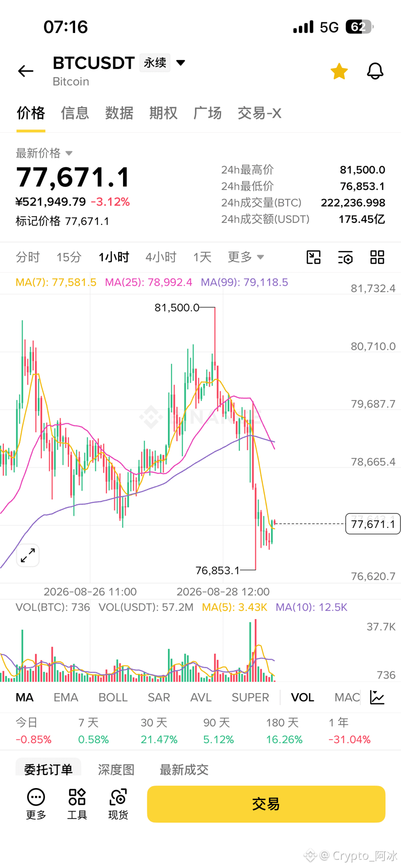Tap the 81,500.0 high marker on chart
Image resolution: width=401 pixels, height=868 pixels.
click(177, 308)
